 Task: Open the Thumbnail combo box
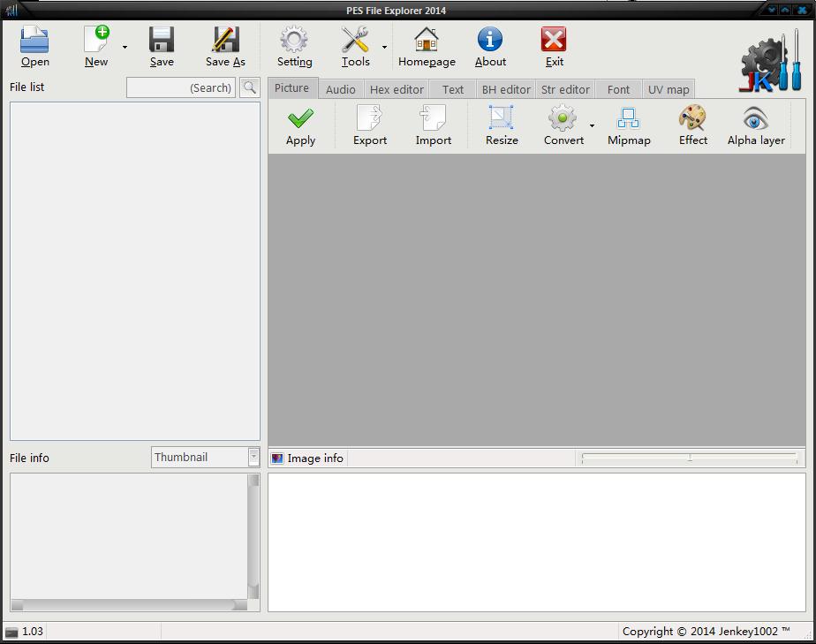coord(205,457)
